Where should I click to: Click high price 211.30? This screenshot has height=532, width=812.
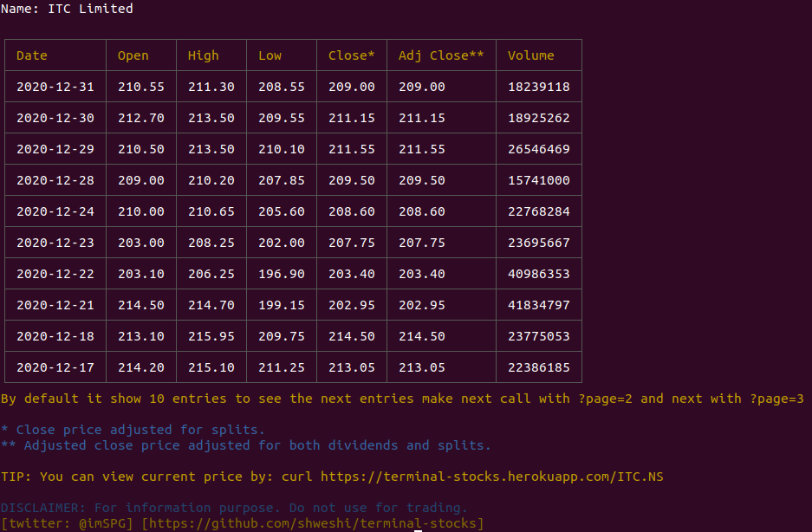click(211, 87)
